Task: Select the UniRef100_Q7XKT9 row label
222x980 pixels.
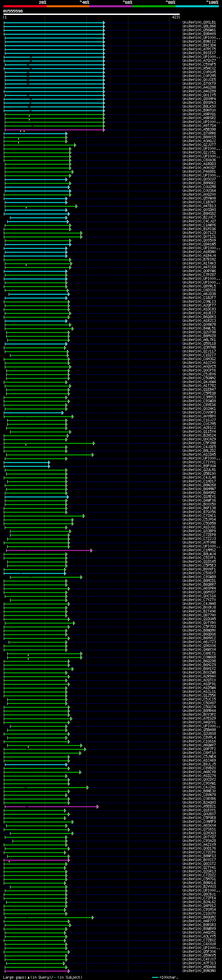Action: point(199,83)
